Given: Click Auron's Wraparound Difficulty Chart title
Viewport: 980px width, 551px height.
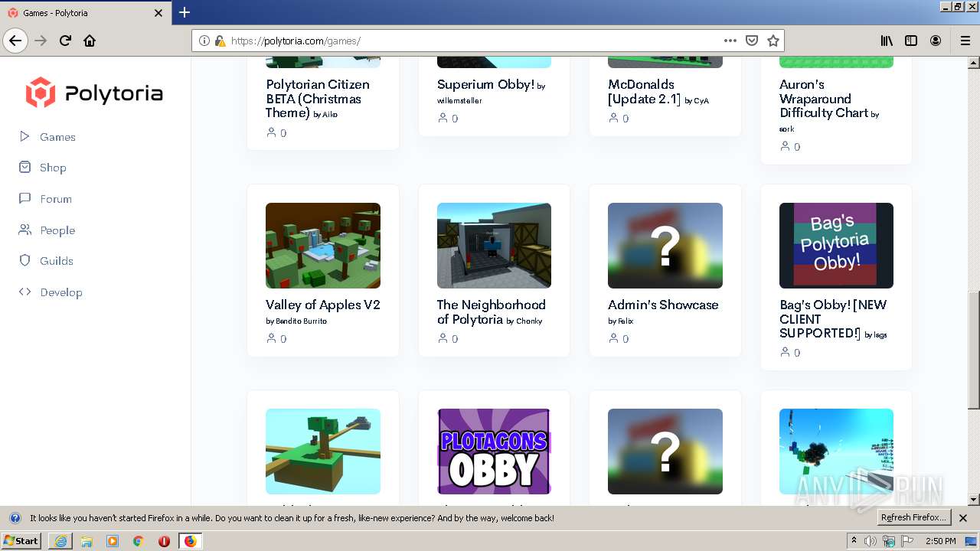Looking at the screenshot, I should tap(824, 99).
